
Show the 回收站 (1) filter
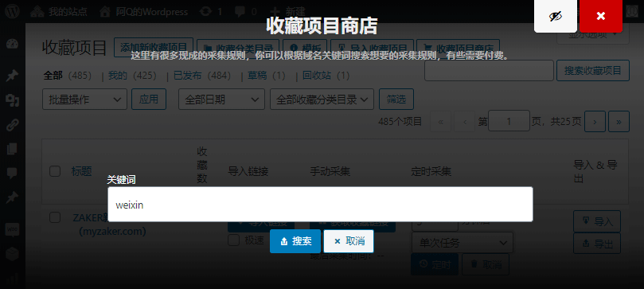(x=326, y=76)
